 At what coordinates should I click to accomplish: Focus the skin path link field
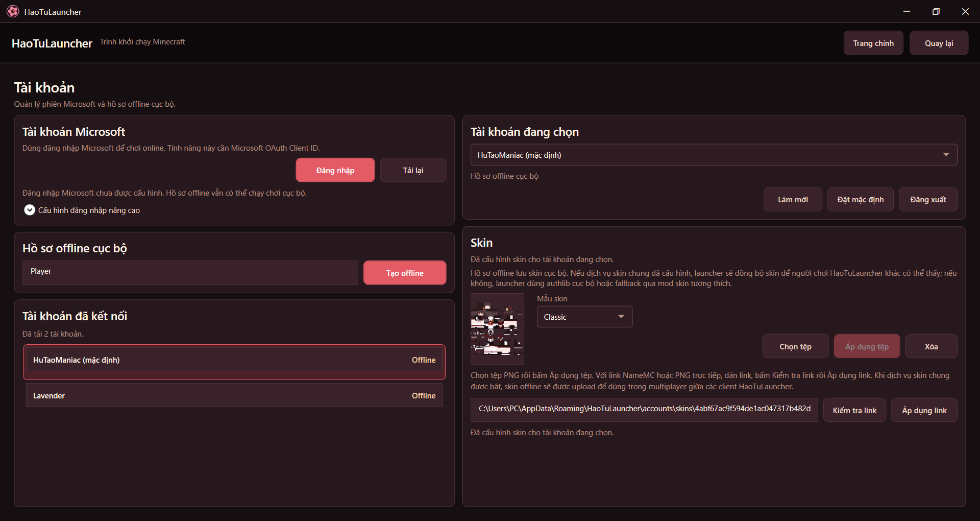[x=644, y=410]
